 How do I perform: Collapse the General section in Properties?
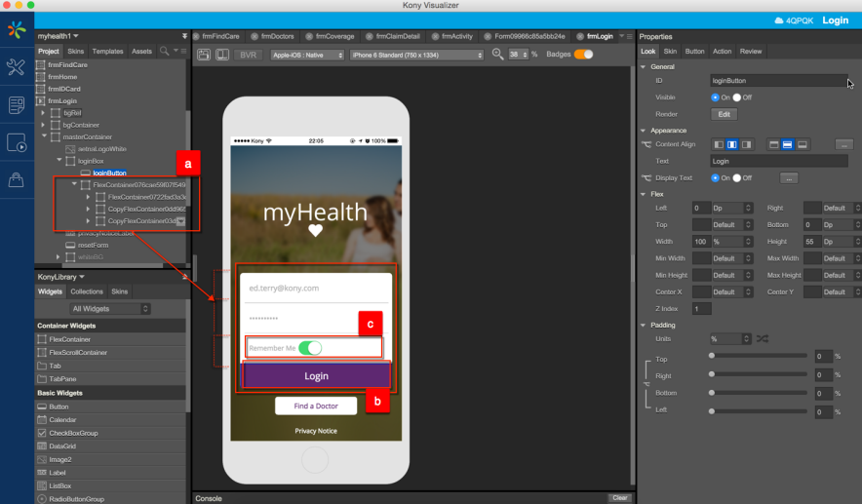pos(644,66)
